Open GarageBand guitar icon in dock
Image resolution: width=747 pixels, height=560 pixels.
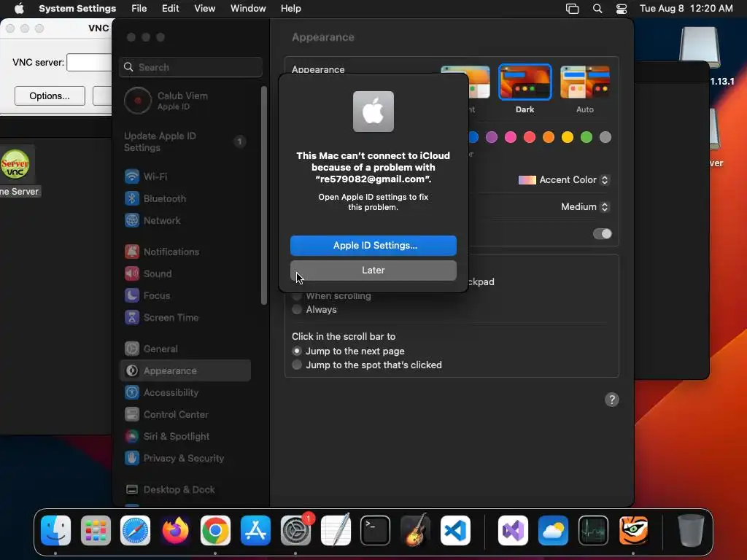pyautogui.click(x=415, y=530)
